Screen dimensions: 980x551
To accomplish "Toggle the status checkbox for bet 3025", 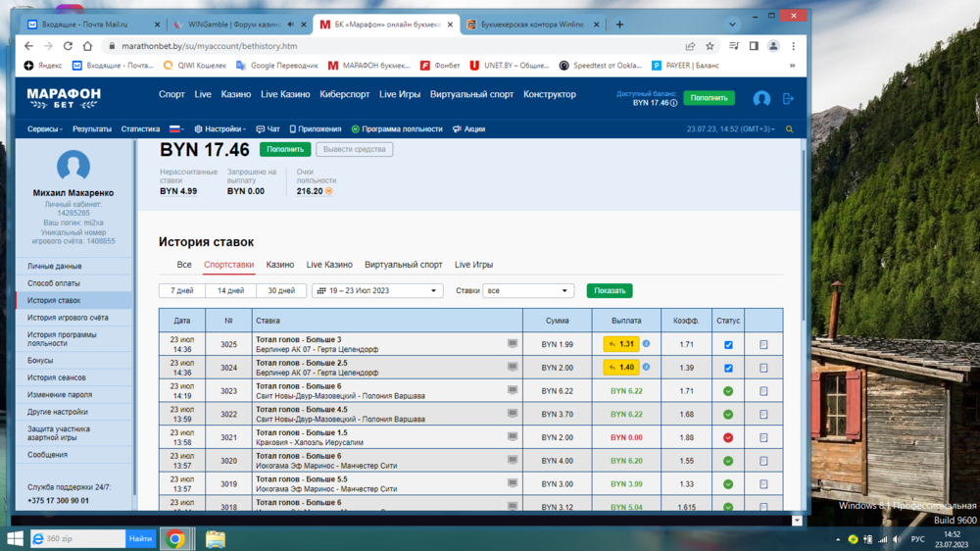I will (x=727, y=345).
